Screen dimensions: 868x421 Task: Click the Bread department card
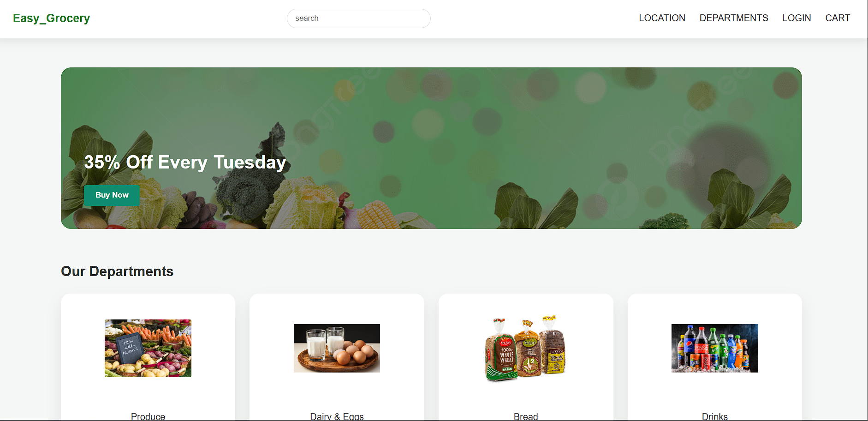(526, 357)
